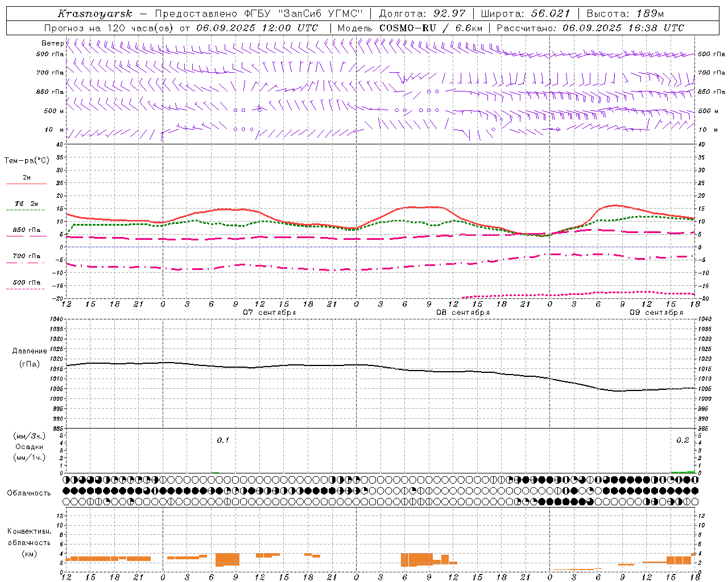
Task: Click the 'Td 2м' dew point legend entry
Action: click(x=27, y=203)
